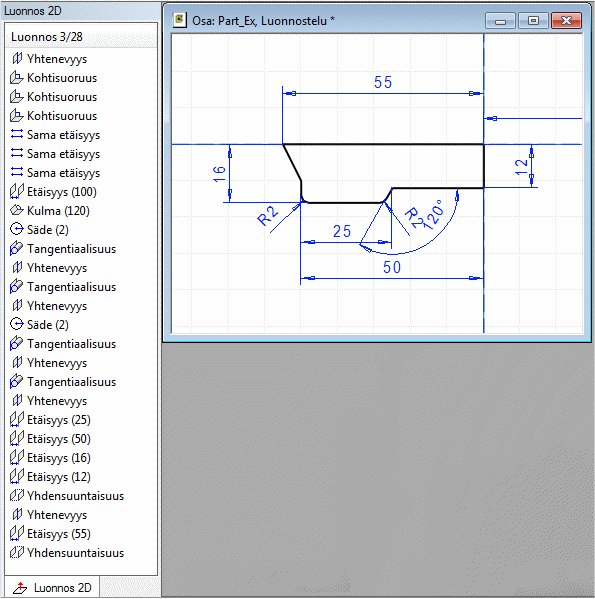Select the 50 dimension value in drawing
Viewport: 595px width, 599px height.
pos(392,267)
